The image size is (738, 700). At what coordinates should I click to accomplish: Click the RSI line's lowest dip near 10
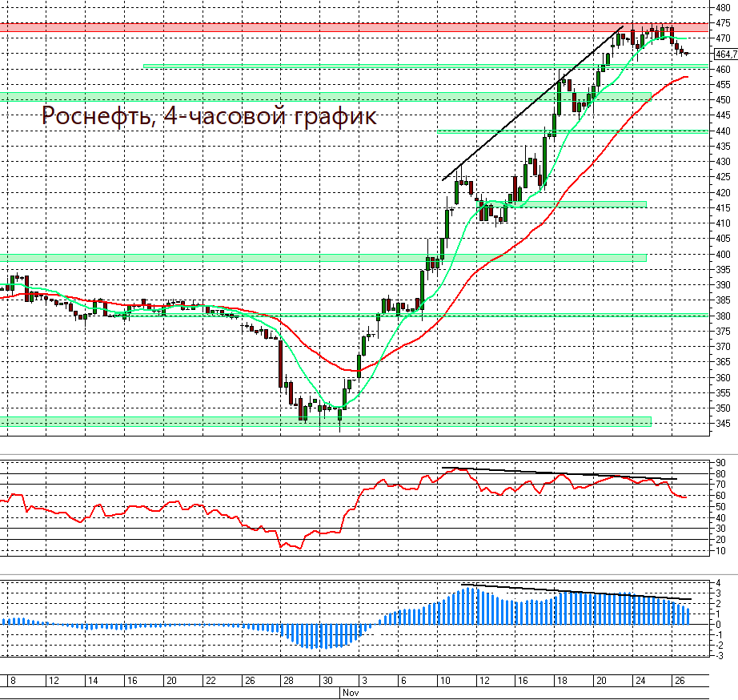300,548
